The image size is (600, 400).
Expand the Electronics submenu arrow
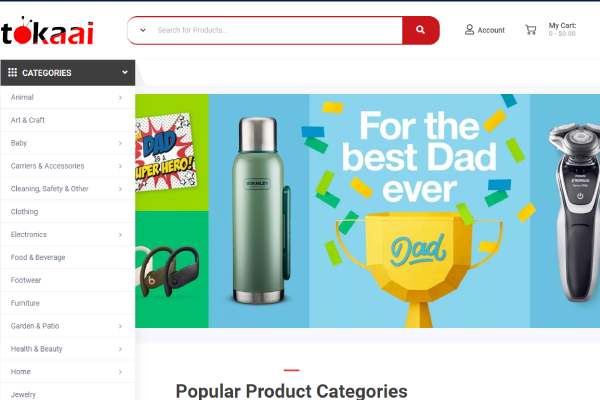pos(120,235)
